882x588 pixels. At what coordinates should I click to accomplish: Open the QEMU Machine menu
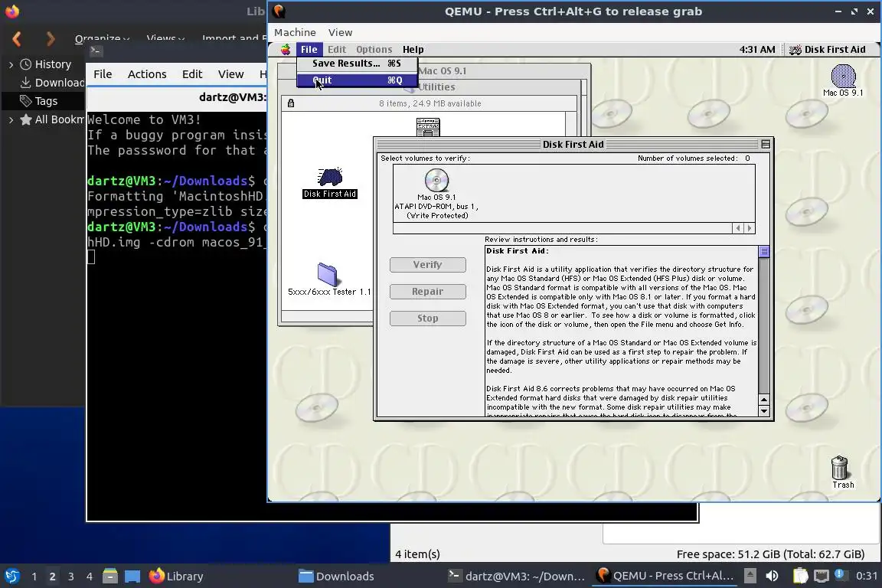[295, 33]
